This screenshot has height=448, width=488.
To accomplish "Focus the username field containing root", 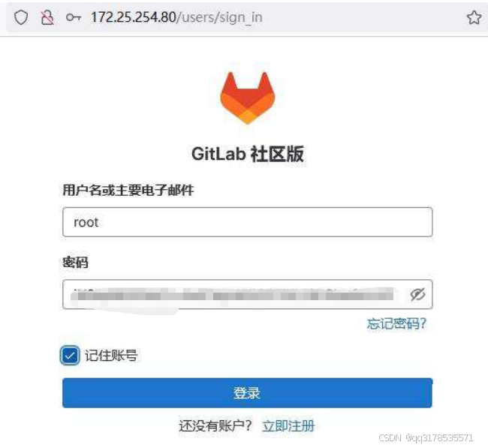I will (x=248, y=222).
